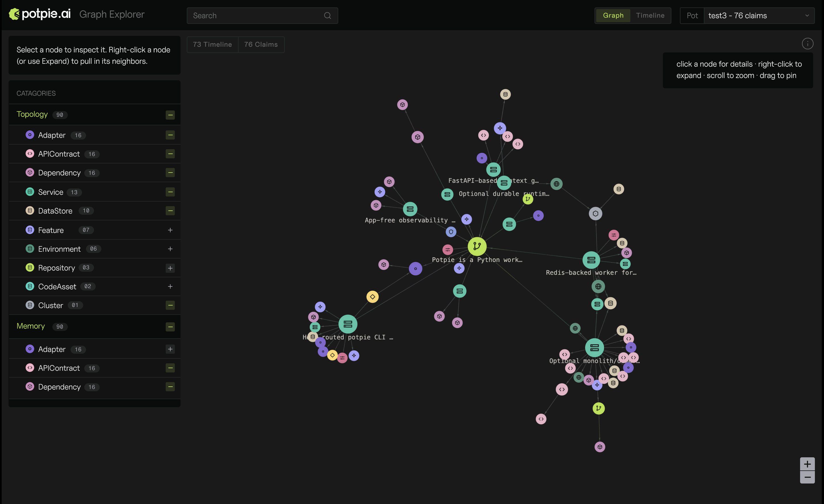
Task: Toggle off Memory Dependency category
Action: click(170, 387)
